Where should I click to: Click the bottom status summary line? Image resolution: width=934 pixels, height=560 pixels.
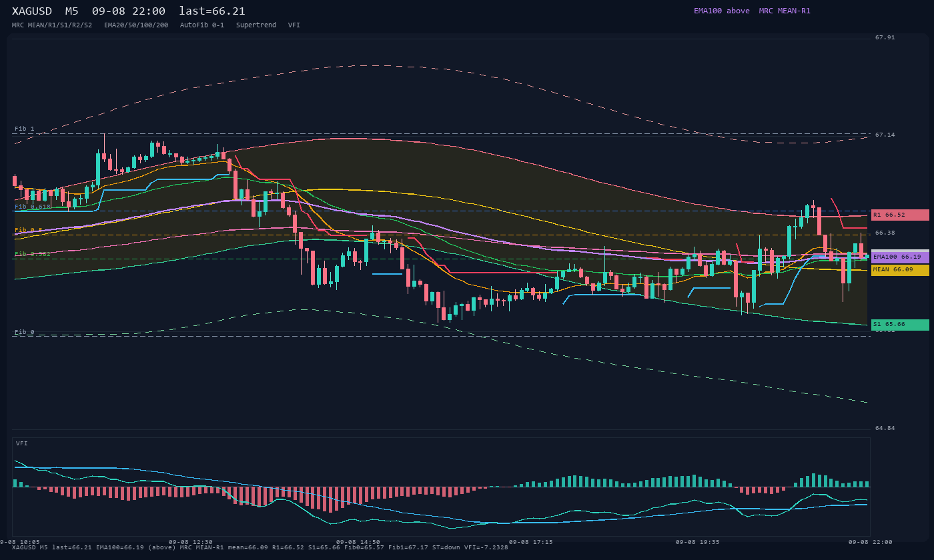[x=260, y=547]
